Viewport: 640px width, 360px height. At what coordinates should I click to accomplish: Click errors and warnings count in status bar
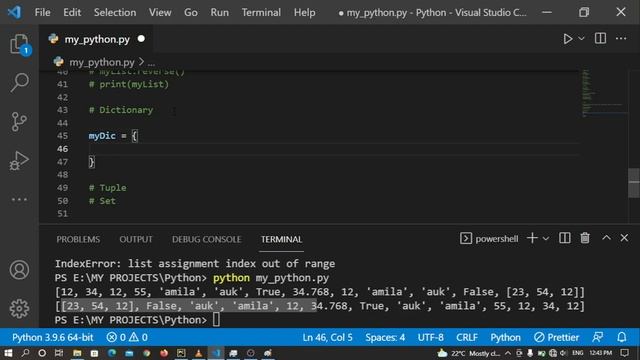click(127, 337)
